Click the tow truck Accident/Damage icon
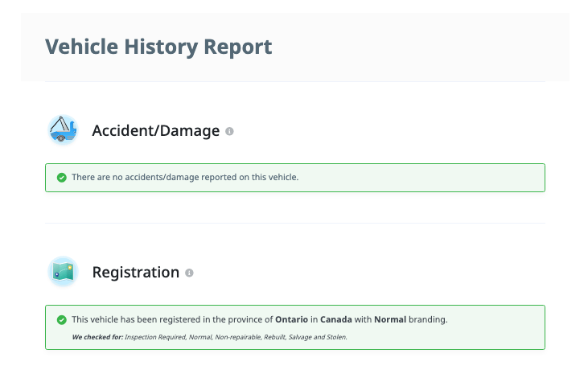588x378 pixels. pos(63,129)
